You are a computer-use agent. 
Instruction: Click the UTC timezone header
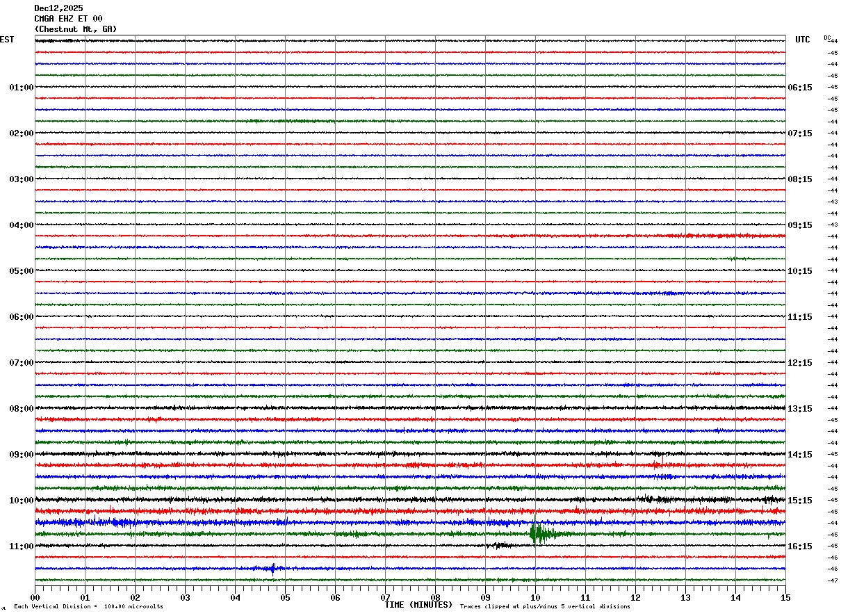pyautogui.click(x=803, y=40)
